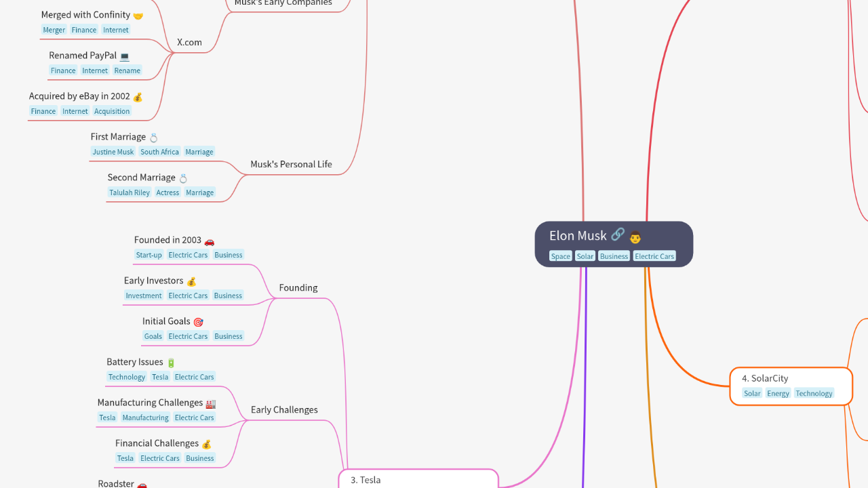This screenshot has width=868, height=488.
Task: Click the Founded in 2003 topic
Action: point(167,240)
